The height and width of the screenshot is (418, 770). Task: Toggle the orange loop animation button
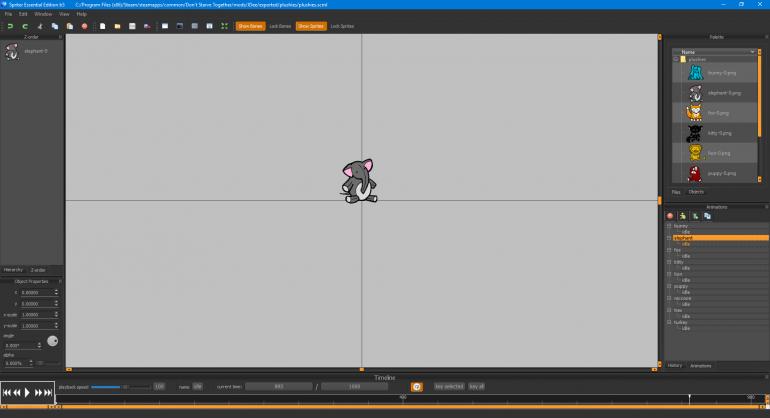pos(417,386)
